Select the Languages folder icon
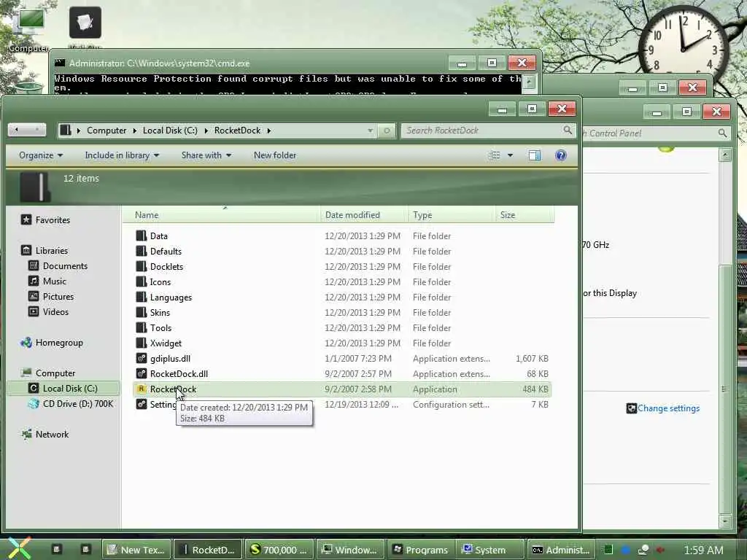Viewport: 747px width, 560px height. (x=141, y=297)
